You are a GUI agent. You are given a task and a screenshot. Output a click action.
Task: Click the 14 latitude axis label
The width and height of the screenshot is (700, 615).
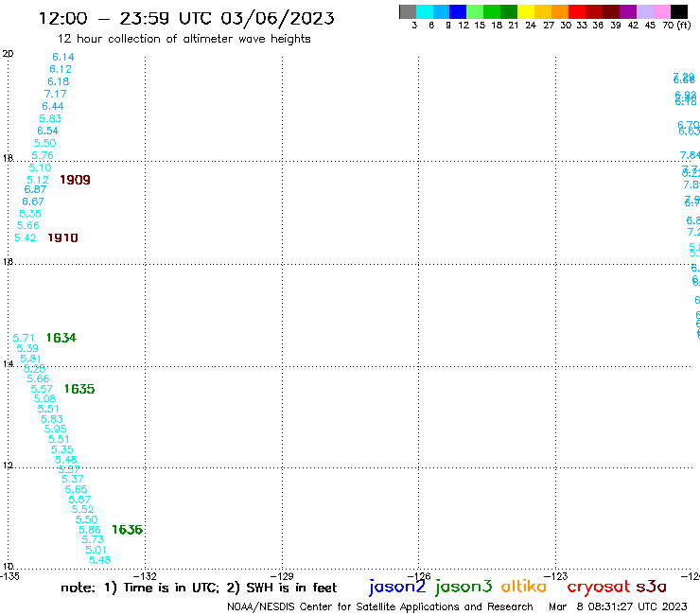pos(8,364)
